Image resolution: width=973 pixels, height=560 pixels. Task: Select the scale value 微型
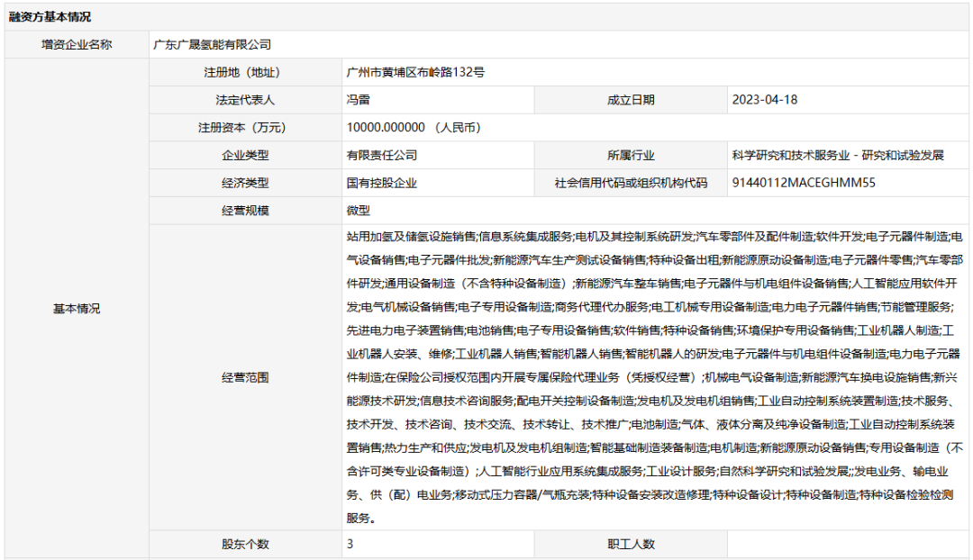[358, 211]
